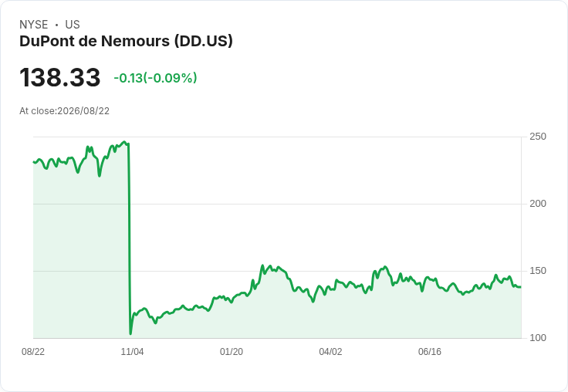Viewport: 568px width, 392px height.
Task: Click the DuPont de Nemours (DD.US) title
Action: pos(126,42)
